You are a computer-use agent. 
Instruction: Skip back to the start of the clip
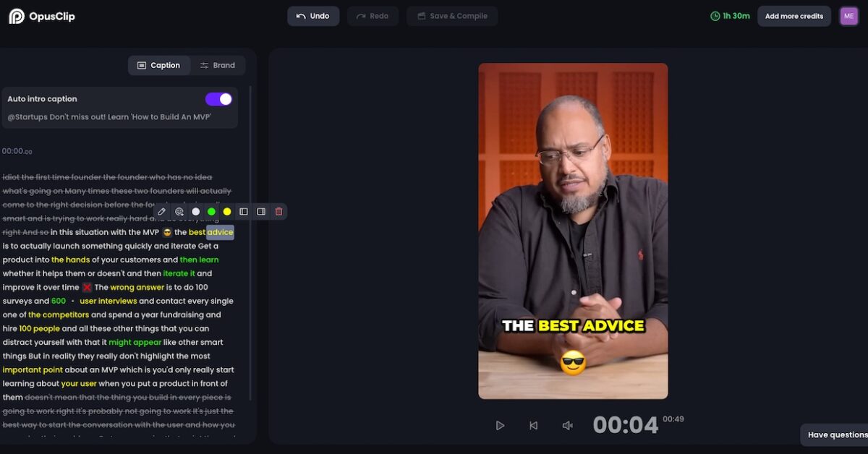point(534,426)
